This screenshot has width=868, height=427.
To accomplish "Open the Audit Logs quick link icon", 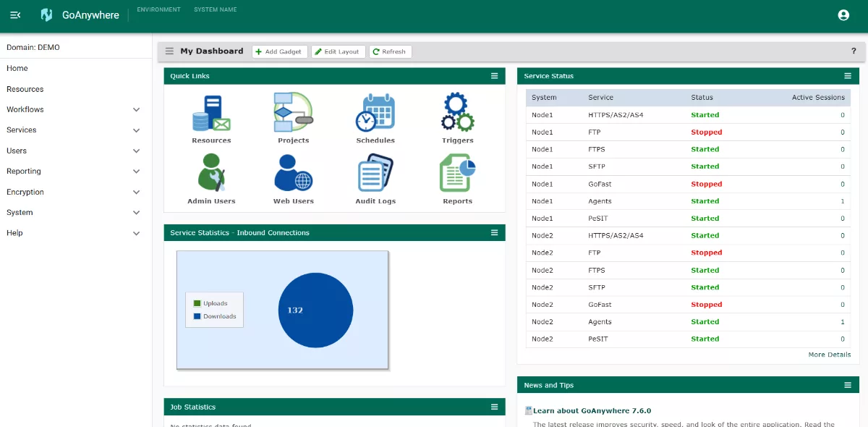I will pyautogui.click(x=375, y=173).
